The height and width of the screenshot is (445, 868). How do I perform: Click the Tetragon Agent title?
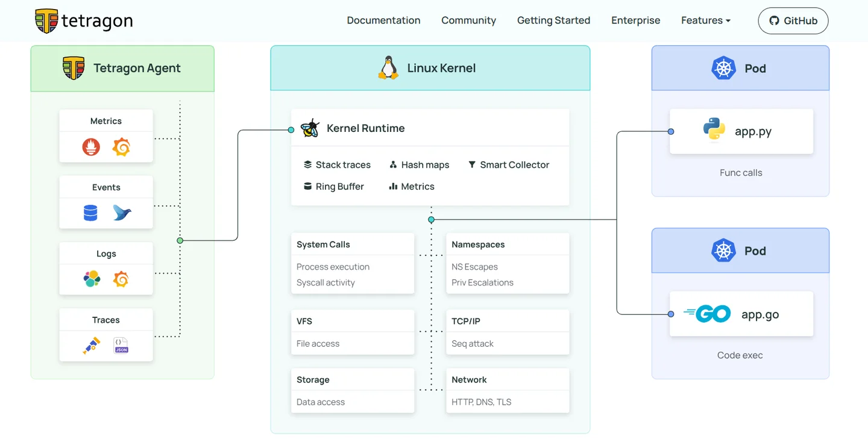[137, 68]
